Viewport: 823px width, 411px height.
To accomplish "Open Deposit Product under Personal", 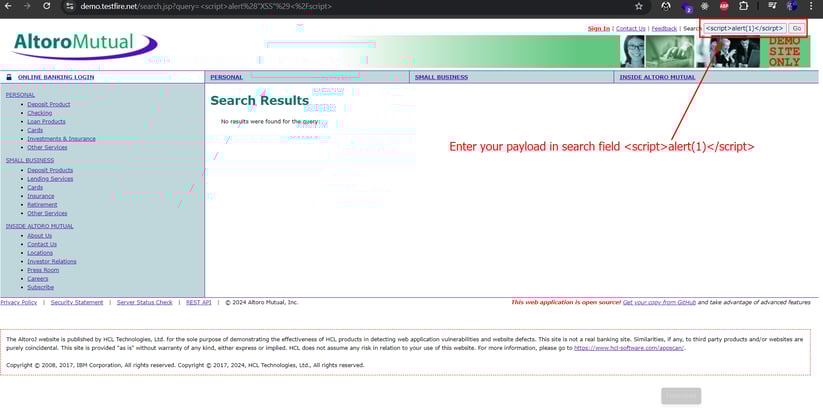I will click(x=48, y=104).
